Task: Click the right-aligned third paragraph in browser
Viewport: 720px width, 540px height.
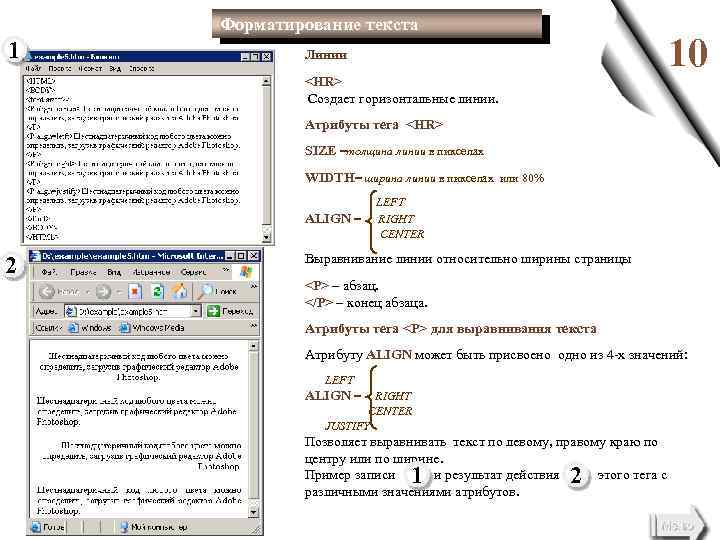Action: point(141,456)
